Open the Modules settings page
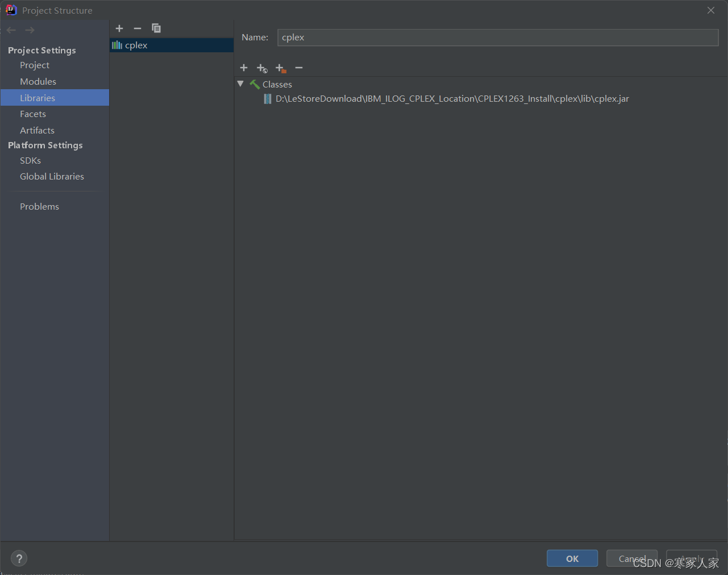The image size is (728, 575). pos(38,82)
